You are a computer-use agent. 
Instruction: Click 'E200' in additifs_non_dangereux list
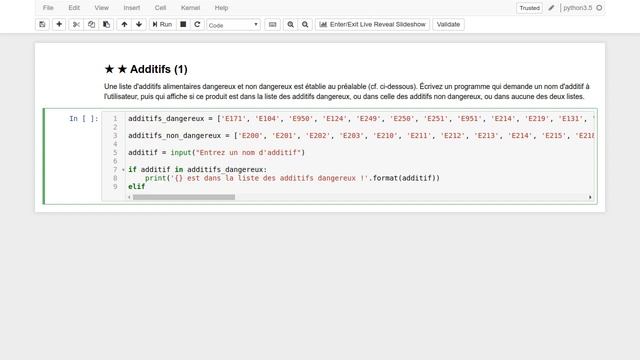coord(251,136)
